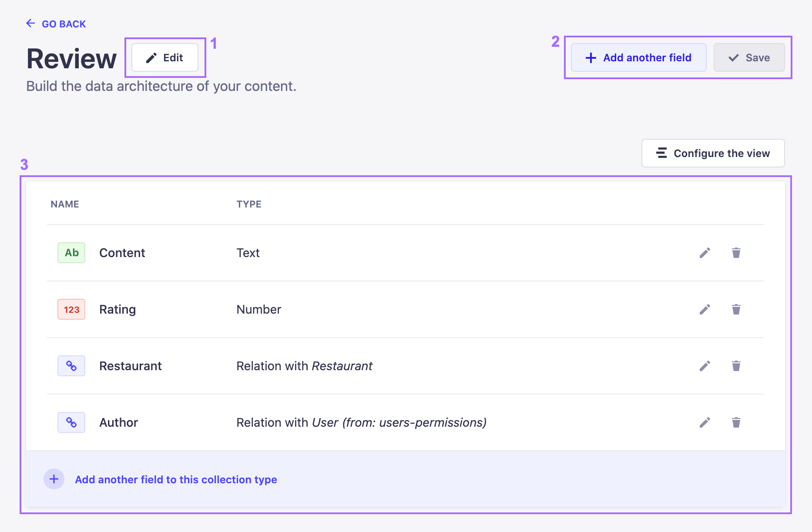Delete the Content field with its trash icon
Image resolution: width=812 pixels, height=532 pixels.
(x=736, y=252)
